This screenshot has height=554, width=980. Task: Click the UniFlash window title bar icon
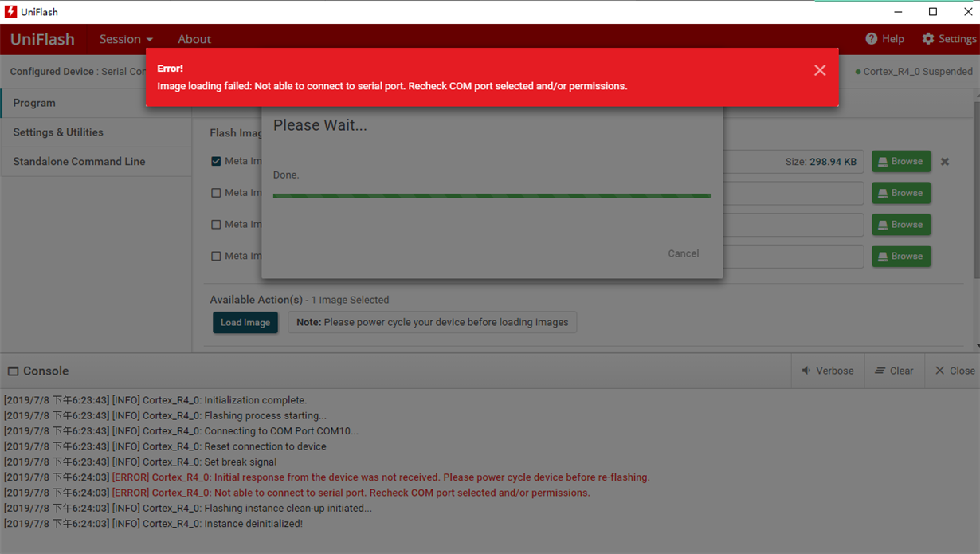10,12
